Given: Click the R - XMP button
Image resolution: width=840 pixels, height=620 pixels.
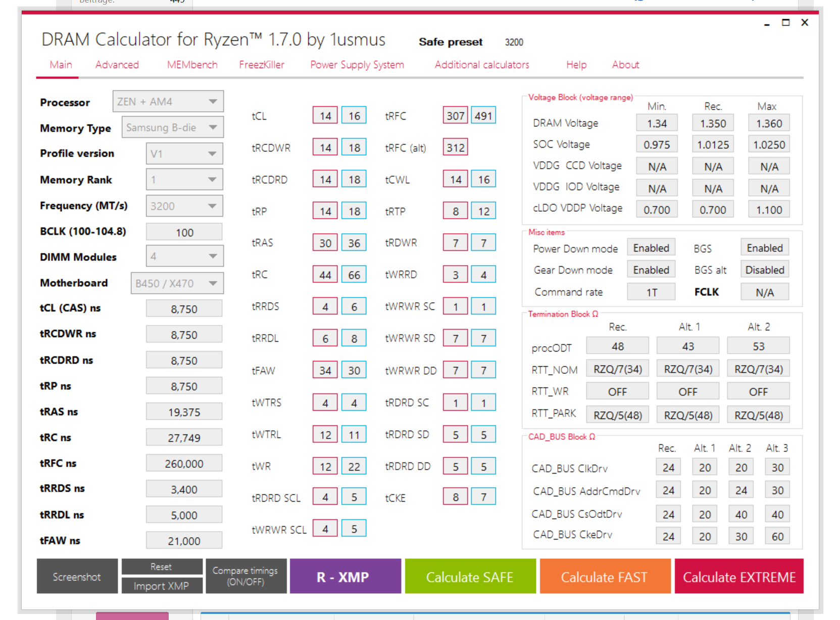Looking at the screenshot, I should click(345, 576).
